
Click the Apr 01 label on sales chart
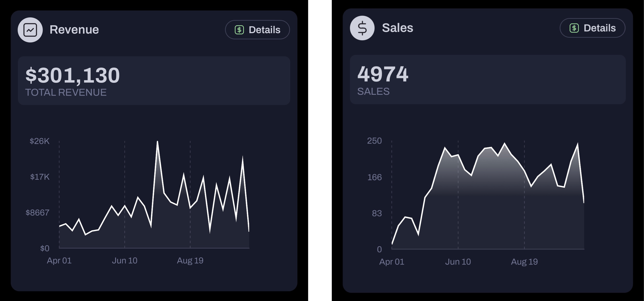[392, 262]
